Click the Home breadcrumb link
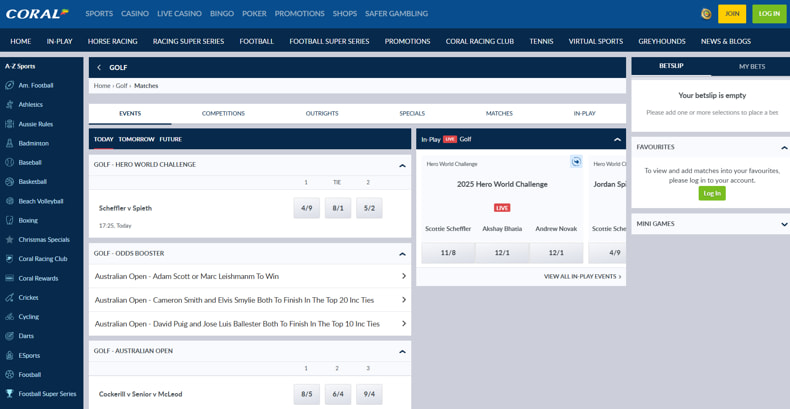This screenshot has width=790, height=409. 102,86
